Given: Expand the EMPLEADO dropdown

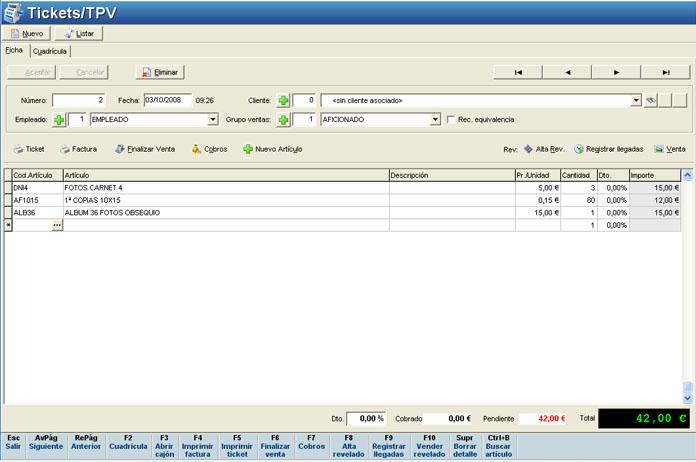Looking at the screenshot, I should coord(213,120).
